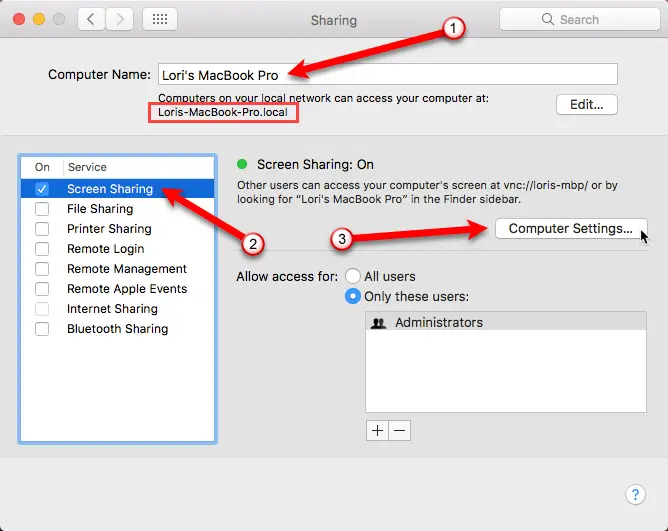This screenshot has height=531, width=668.
Task: Select the All users radio button
Action: [x=353, y=276]
